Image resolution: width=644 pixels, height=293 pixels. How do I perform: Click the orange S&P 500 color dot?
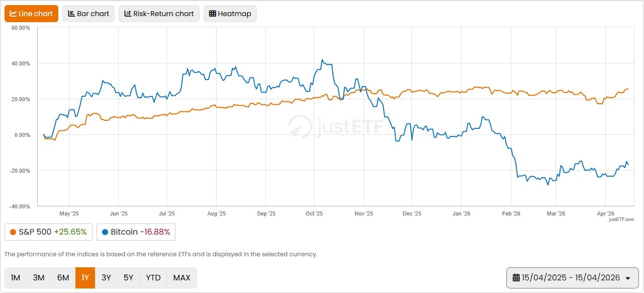[13, 232]
